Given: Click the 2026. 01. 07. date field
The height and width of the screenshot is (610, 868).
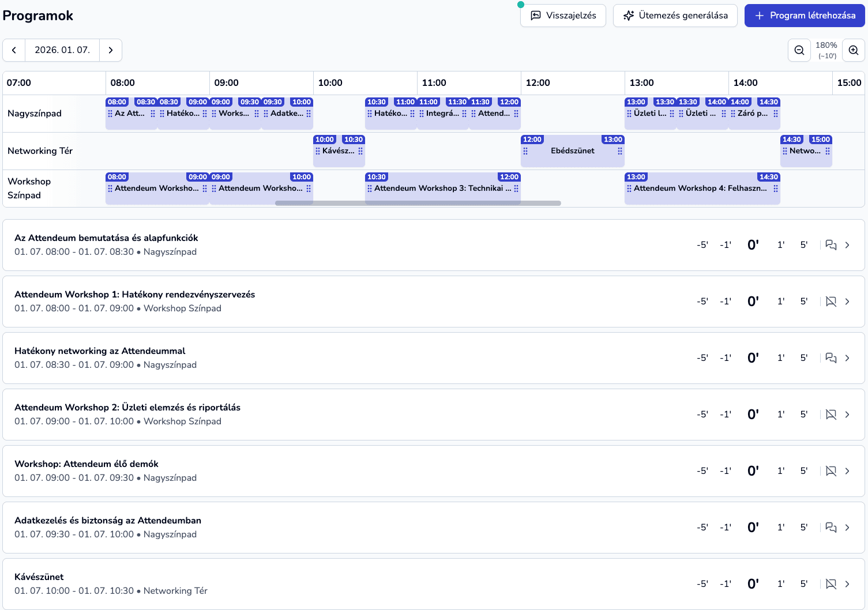Looking at the screenshot, I should pyautogui.click(x=62, y=50).
